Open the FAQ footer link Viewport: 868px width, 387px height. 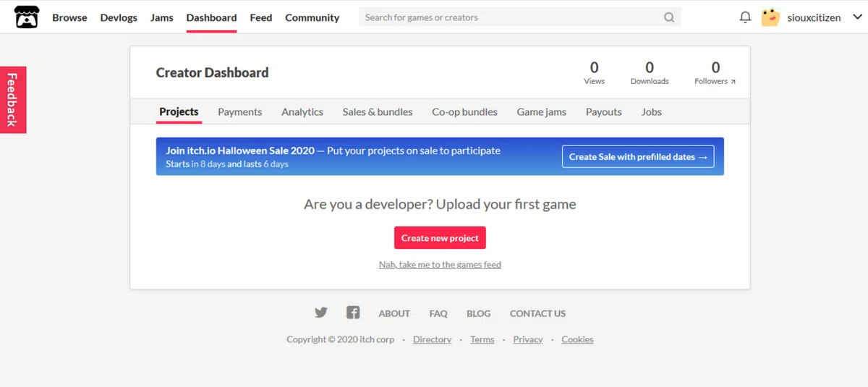coord(438,313)
